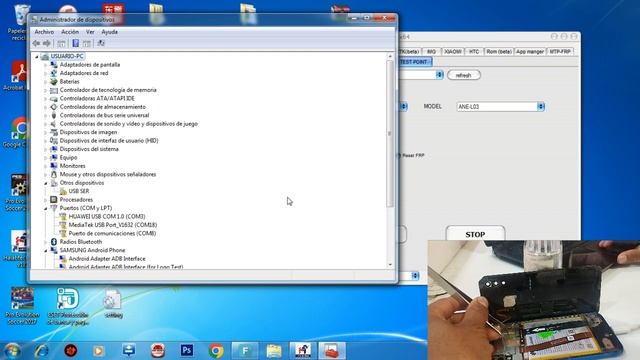Image resolution: width=640 pixels, height=360 pixels.
Task: Open the Archivo menu
Action: coord(44,32)
